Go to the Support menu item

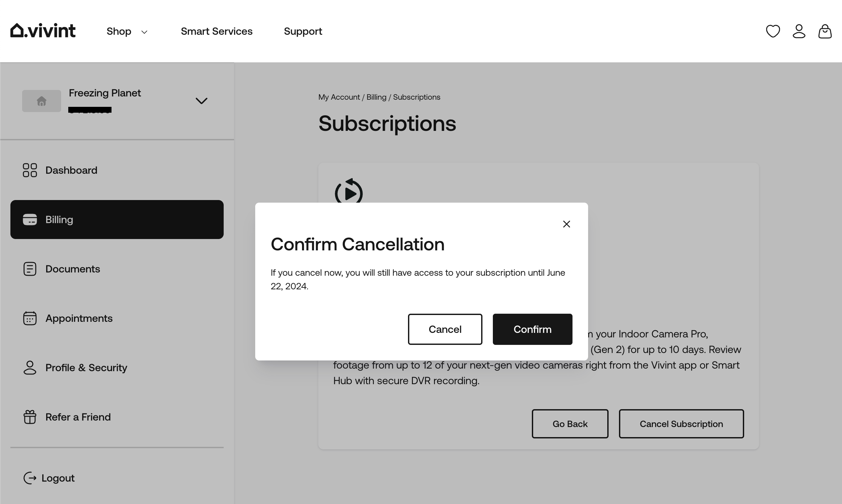303,31
